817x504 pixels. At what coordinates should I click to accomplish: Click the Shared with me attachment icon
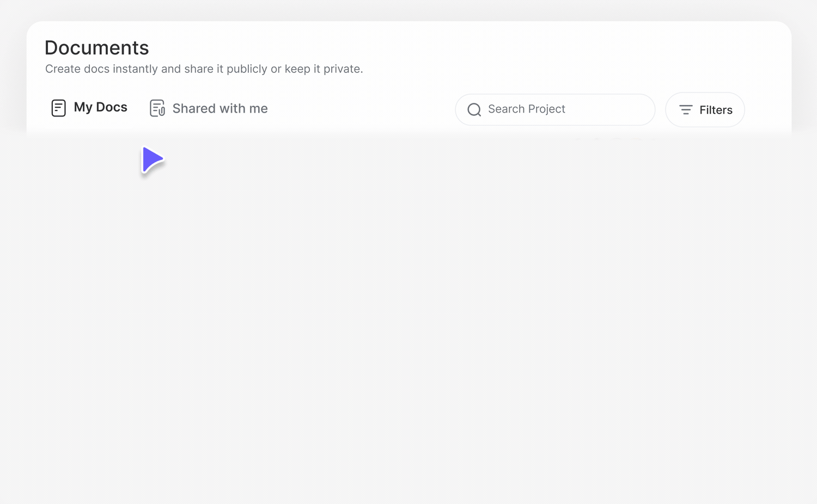tap(157, 108)
